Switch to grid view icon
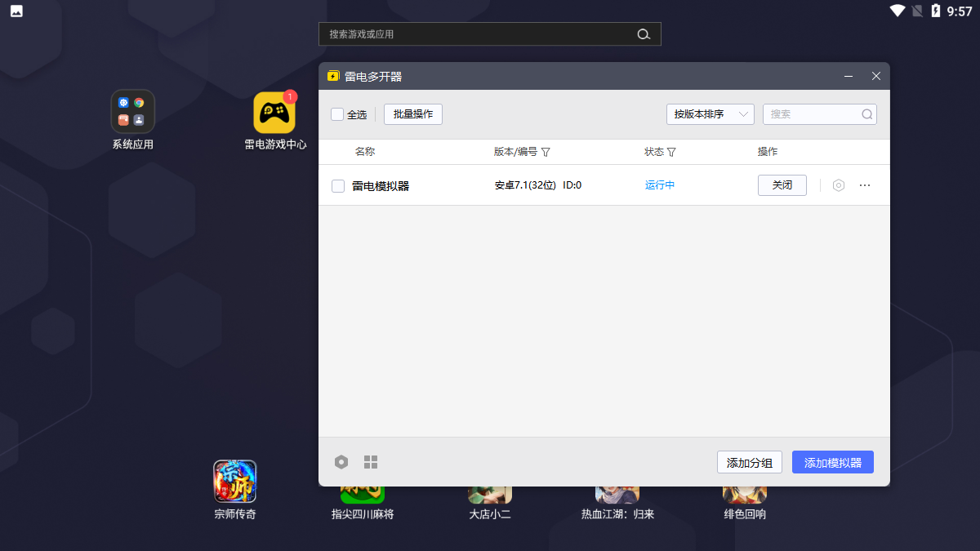This screenshot has width=980, height=551. click(371, 462)
